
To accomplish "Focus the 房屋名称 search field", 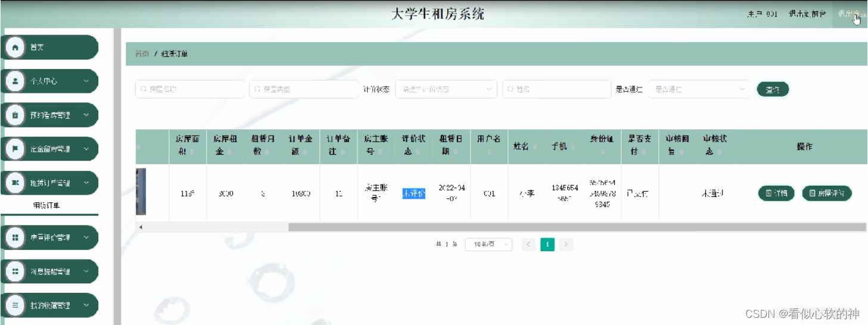I will pos(190,89).
